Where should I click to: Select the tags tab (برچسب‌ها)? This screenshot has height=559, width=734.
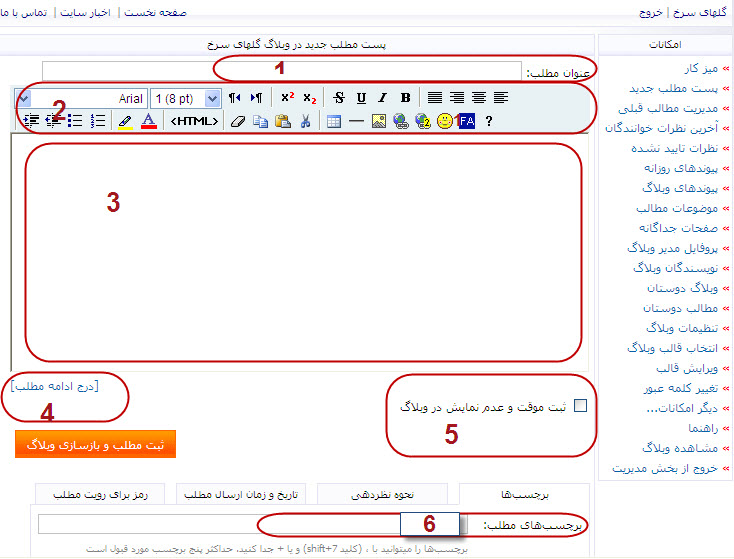pos(524,494)
